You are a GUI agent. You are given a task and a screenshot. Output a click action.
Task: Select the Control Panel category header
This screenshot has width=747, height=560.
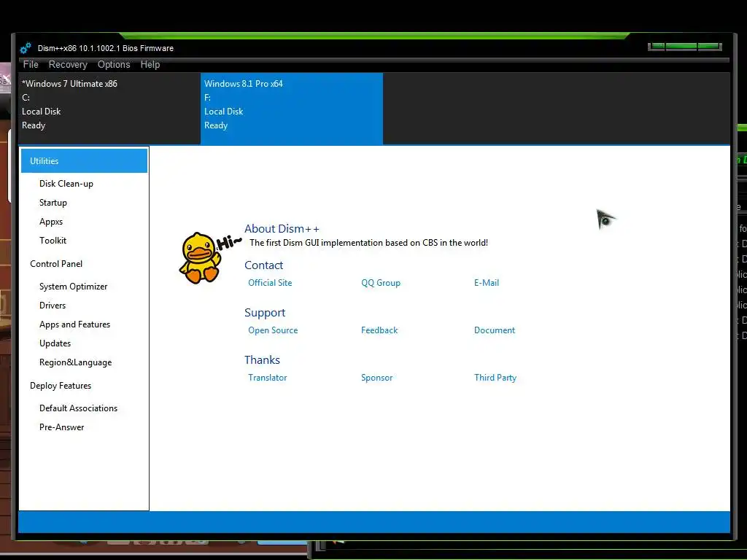pos(56,264)
